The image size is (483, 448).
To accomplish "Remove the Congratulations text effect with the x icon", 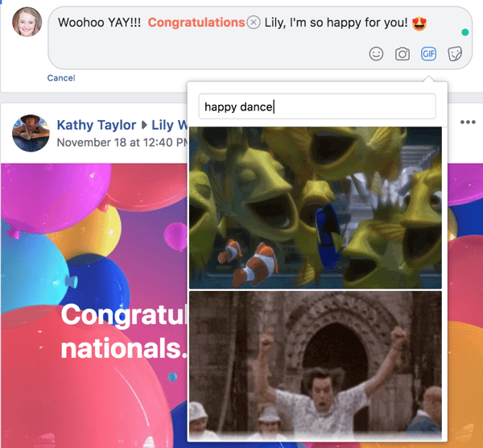I will [x=254, y=23].
